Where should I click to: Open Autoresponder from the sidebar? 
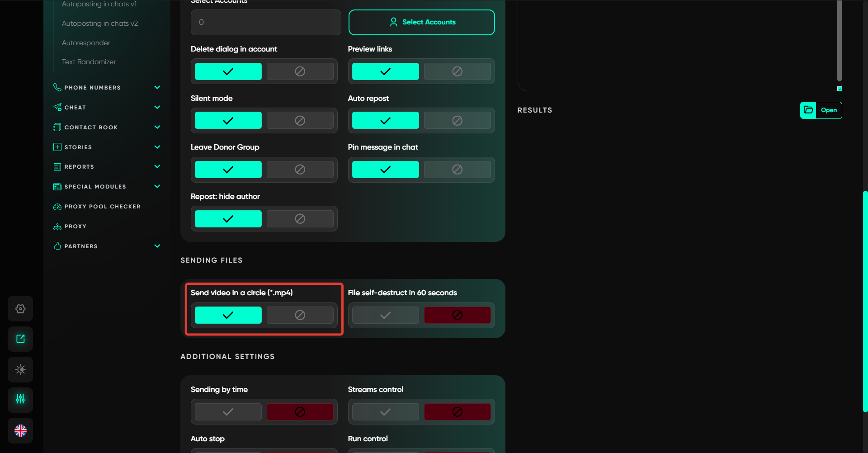[x=86, y=43]
